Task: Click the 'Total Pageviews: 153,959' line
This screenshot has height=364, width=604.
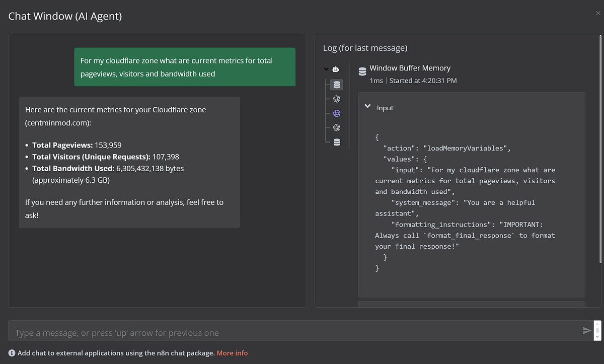Action: pyautogui.click(x=77, y=145)
